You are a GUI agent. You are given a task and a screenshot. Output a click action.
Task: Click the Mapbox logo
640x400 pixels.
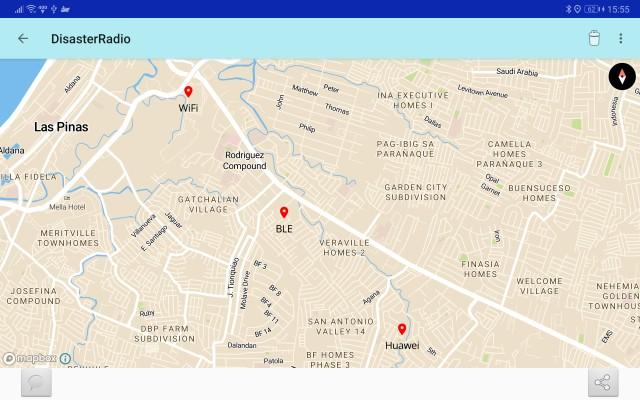click(x=28, y=358)
